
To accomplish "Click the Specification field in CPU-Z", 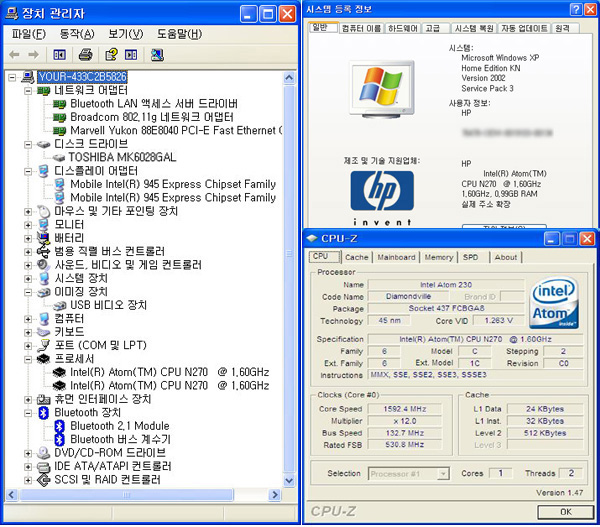I will tap(475, 339).
